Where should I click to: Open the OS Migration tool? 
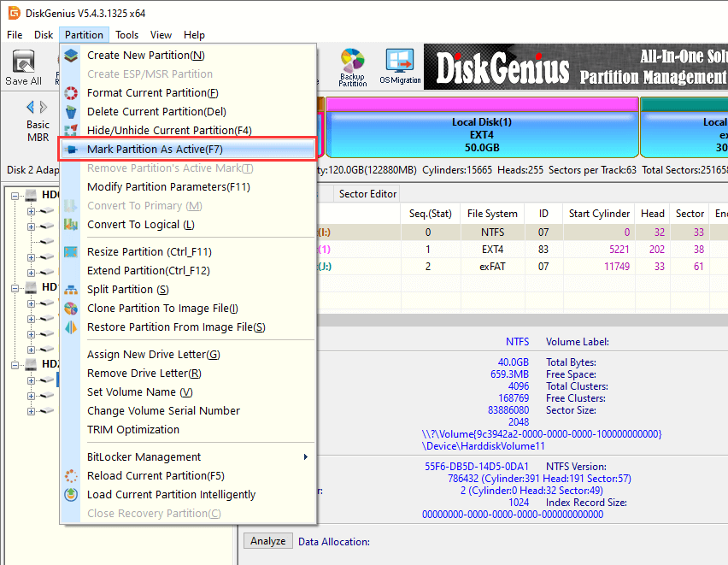pyautogui.click(x=400, y=68)
